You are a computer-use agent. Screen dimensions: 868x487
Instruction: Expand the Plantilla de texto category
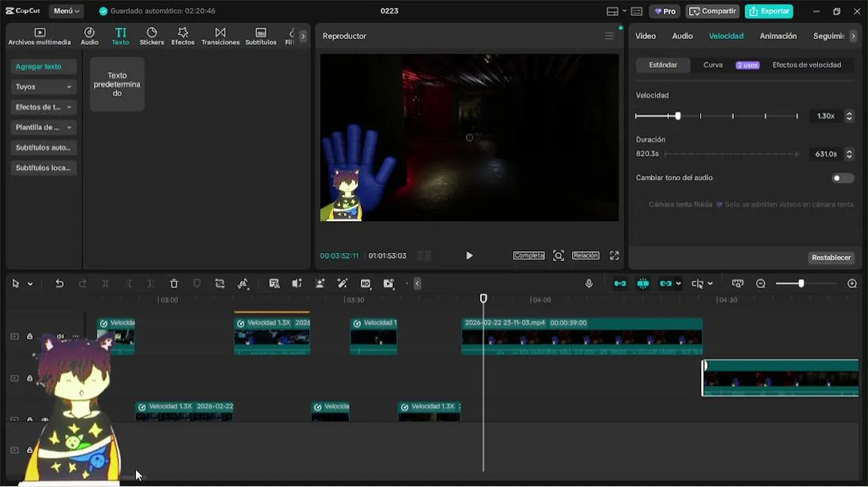(43, 127)
